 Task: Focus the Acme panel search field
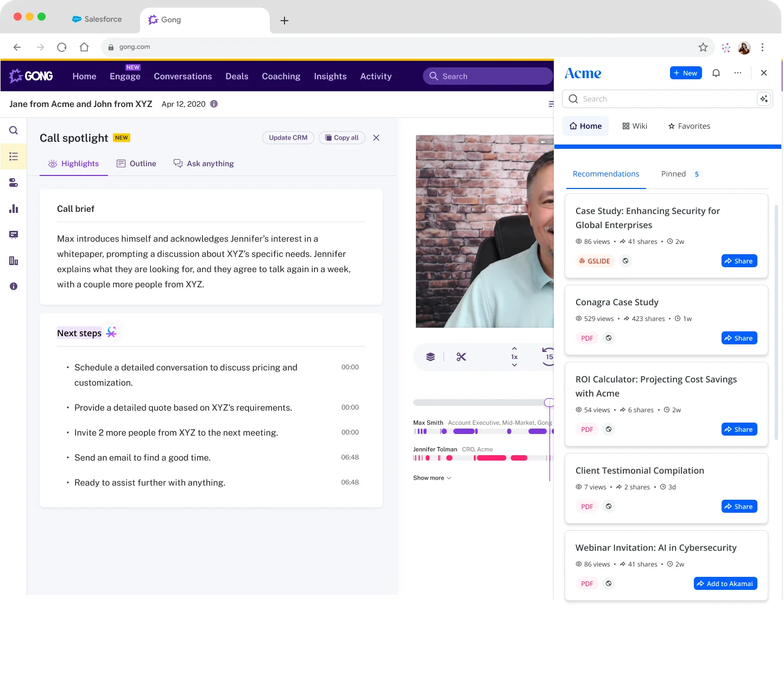click(667, 99)
